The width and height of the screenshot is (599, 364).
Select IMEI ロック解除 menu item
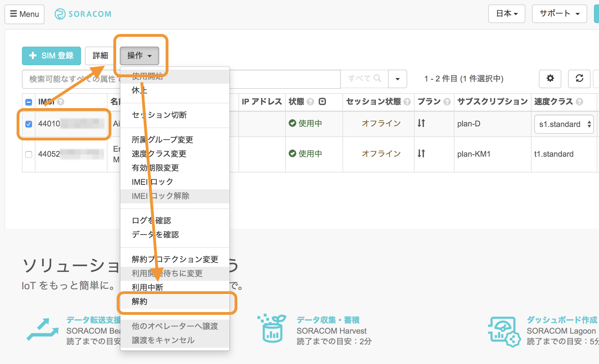[175, 196]
